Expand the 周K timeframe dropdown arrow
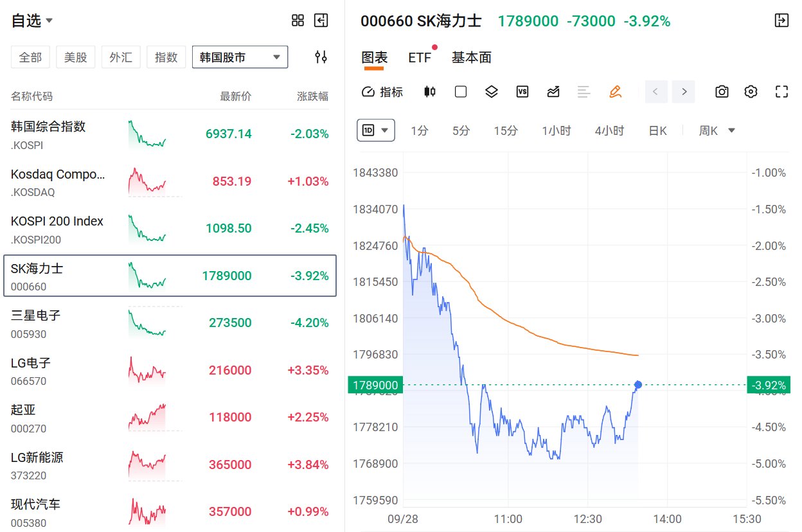802x532 pixels. pyautogui.click(x=731, y=130)
